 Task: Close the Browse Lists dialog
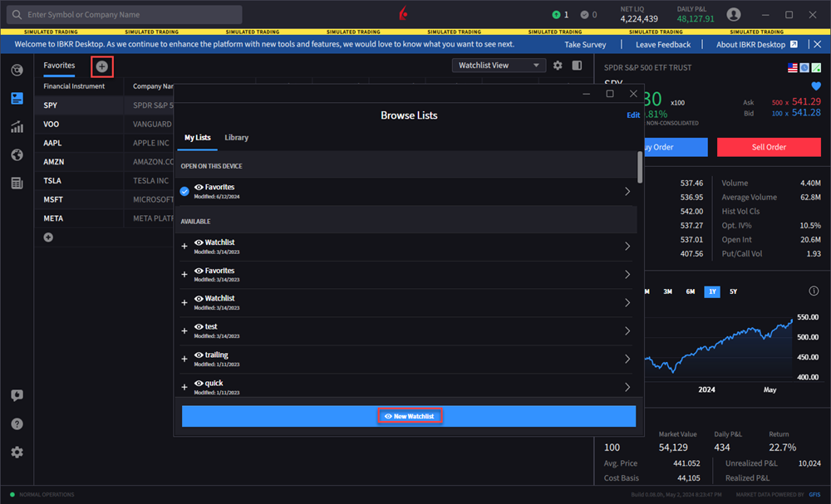coord(633,94)
